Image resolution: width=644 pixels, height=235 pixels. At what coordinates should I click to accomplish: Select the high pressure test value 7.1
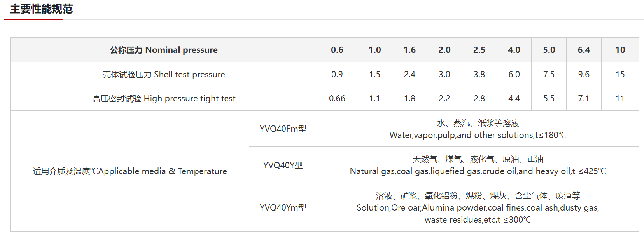(x=584, y=99)
